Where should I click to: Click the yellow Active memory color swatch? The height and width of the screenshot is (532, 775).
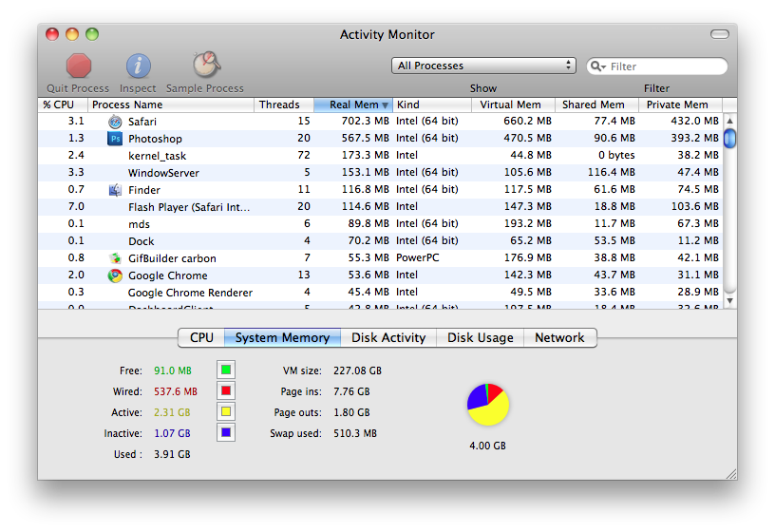[226, 411]
